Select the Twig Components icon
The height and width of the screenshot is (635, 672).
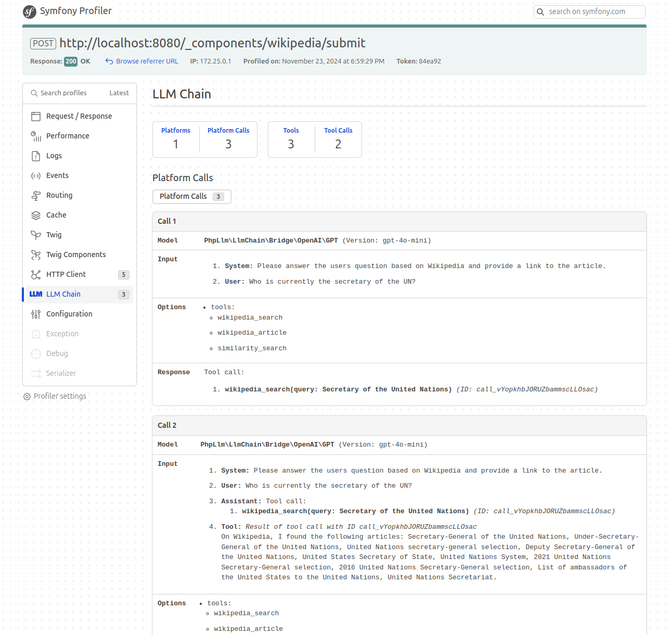[x=35, y=255]
